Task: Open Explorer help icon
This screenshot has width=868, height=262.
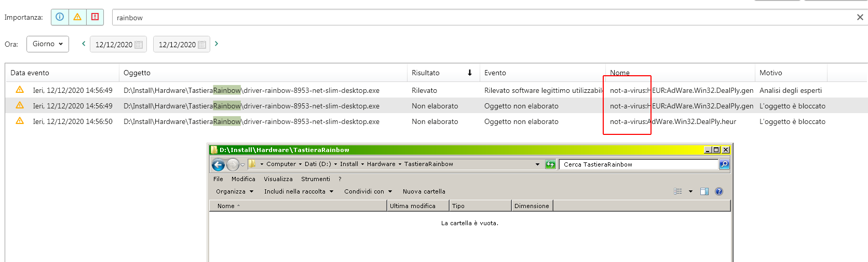Action: [719, 191]
